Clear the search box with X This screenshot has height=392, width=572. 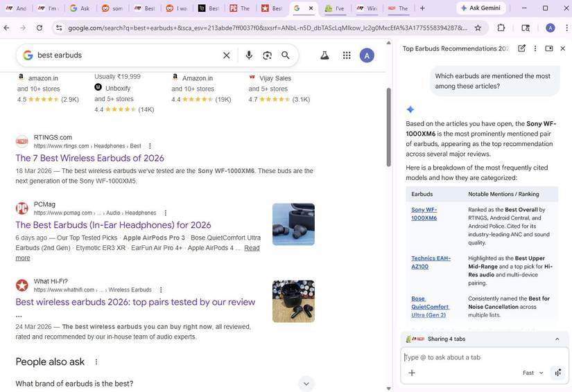227,55
